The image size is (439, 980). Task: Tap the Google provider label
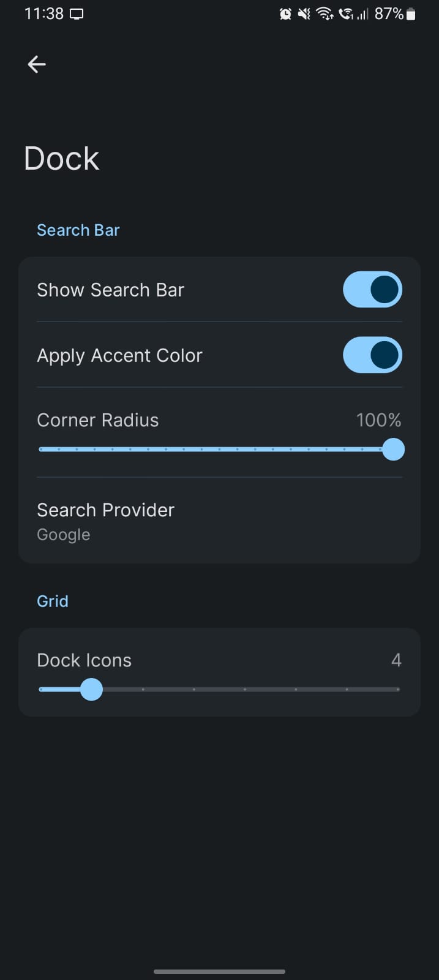tap(63, 534)
